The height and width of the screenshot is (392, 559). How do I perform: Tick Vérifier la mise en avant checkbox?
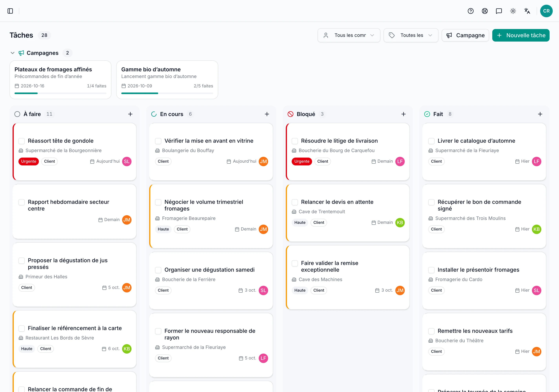tap(158, 141)
